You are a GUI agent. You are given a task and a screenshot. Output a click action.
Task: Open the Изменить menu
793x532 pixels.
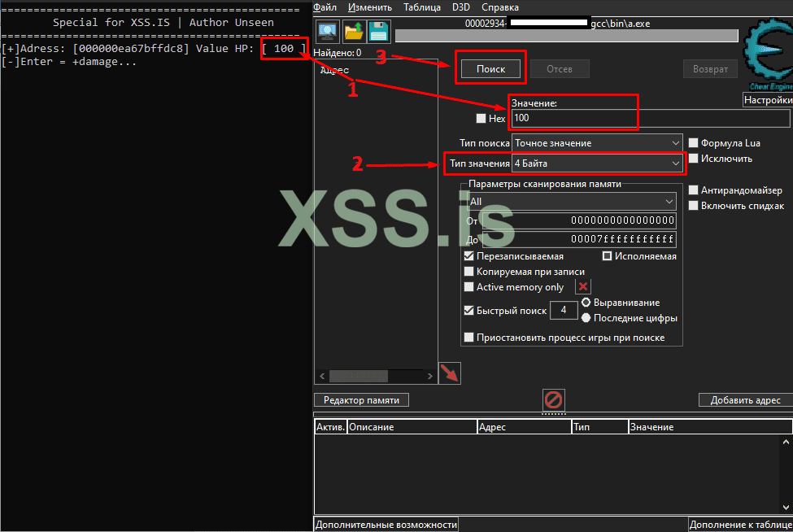click(x=370, y=7)
